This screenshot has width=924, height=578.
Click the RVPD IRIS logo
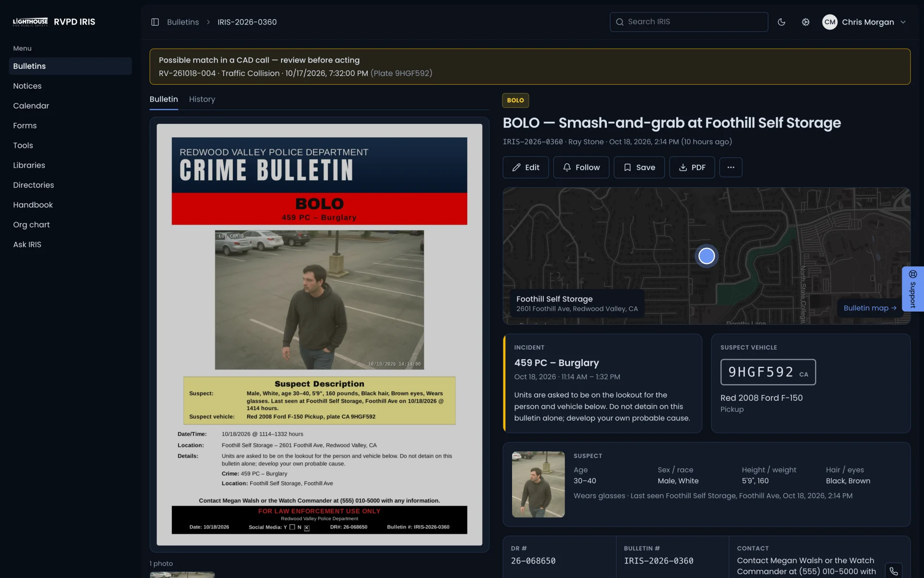[54, 22]
